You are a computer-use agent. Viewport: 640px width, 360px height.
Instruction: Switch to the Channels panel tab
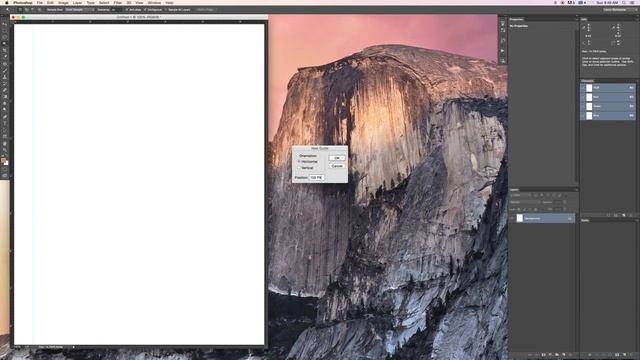(x=587, y=81)
